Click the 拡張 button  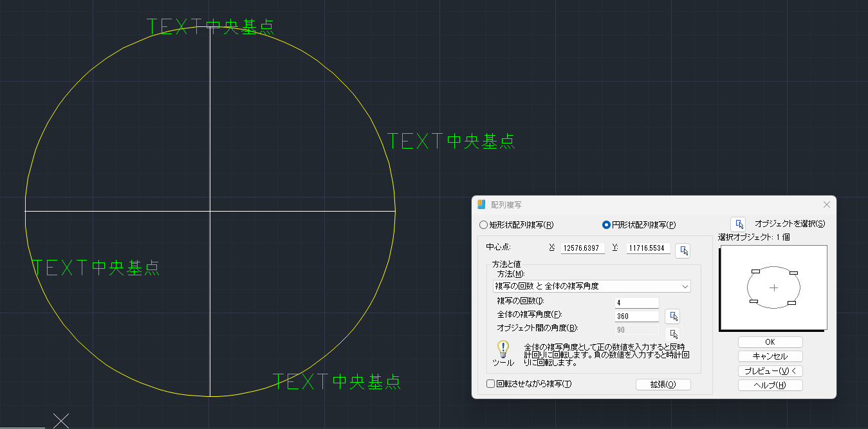point(663,384)
